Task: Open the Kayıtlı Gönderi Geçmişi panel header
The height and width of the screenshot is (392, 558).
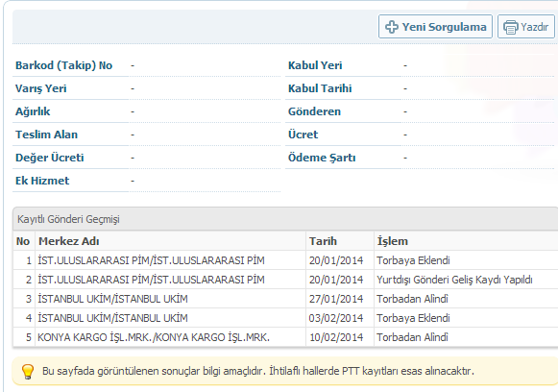Action: (285, 219)
